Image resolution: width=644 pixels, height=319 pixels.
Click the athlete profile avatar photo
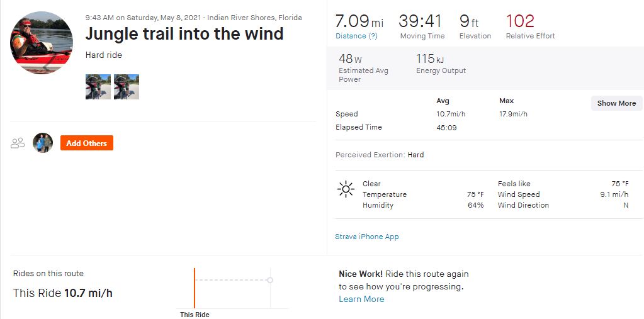click(x=42, y=43)
